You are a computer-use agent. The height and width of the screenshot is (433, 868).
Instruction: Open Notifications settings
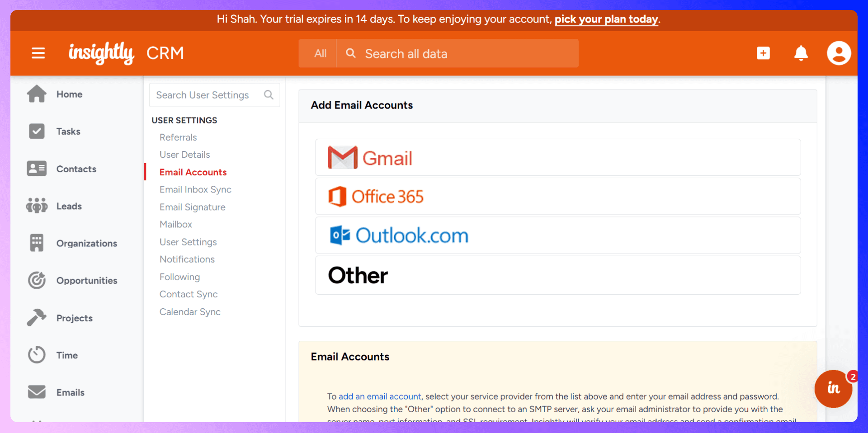pos(187,259)
